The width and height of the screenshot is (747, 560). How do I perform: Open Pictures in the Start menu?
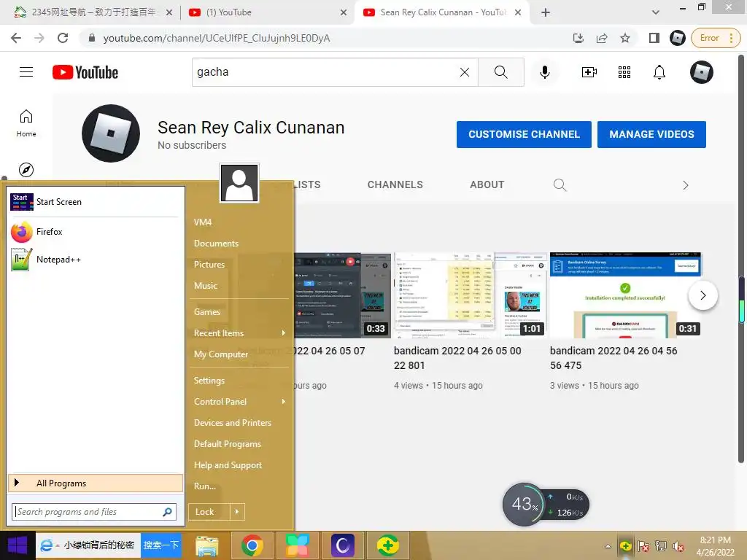[x=209, y=264]
